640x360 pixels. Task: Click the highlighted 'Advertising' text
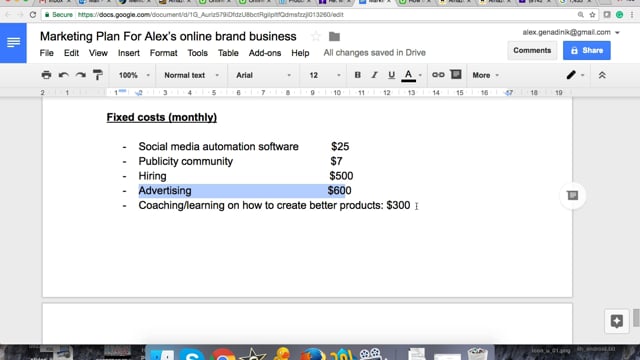165,191
